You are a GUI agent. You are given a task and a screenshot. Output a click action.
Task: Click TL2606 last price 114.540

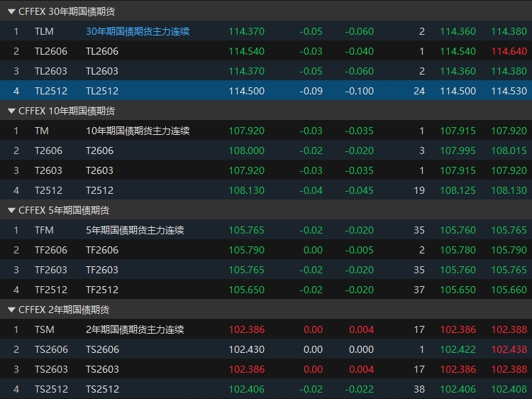(246, 51)
